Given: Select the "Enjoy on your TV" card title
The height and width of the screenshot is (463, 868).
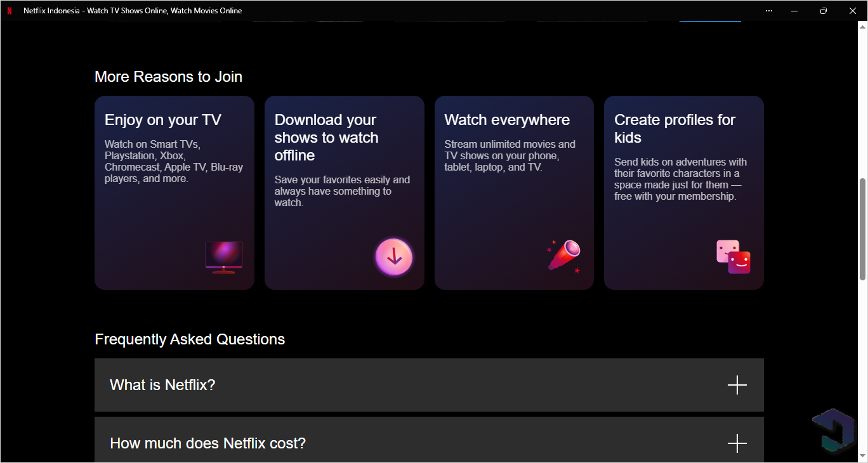Looking at the screenshot, I should coord(162,120).
